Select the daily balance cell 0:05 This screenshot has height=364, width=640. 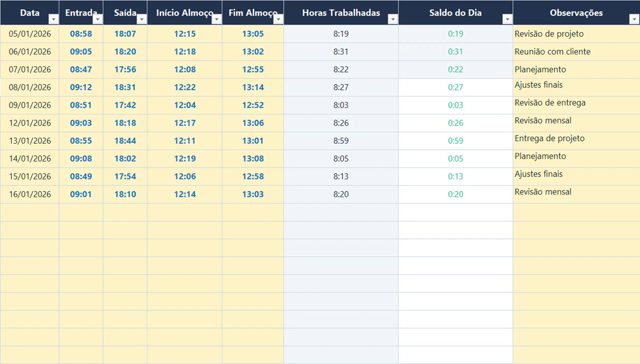[x=455, y=158]
